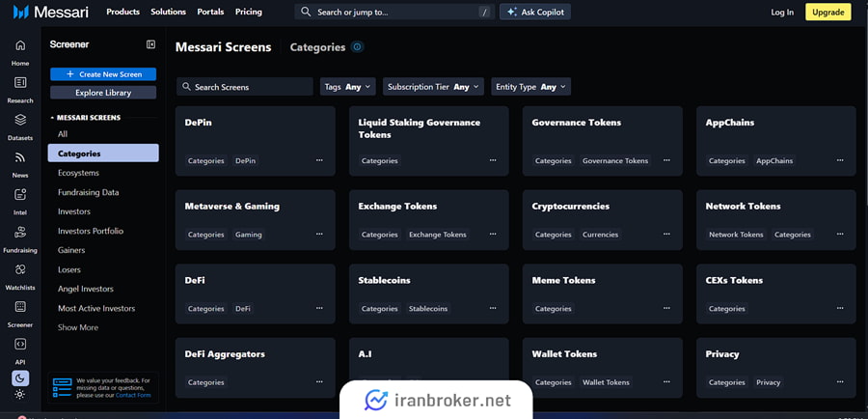
Task: Select Categories in sidebar list
Action: pyautogui.click(x=103, y=153)
